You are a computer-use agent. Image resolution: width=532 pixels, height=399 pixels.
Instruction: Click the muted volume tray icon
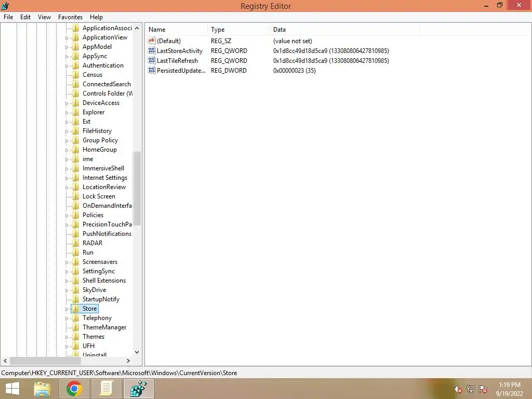pos(458,389)
